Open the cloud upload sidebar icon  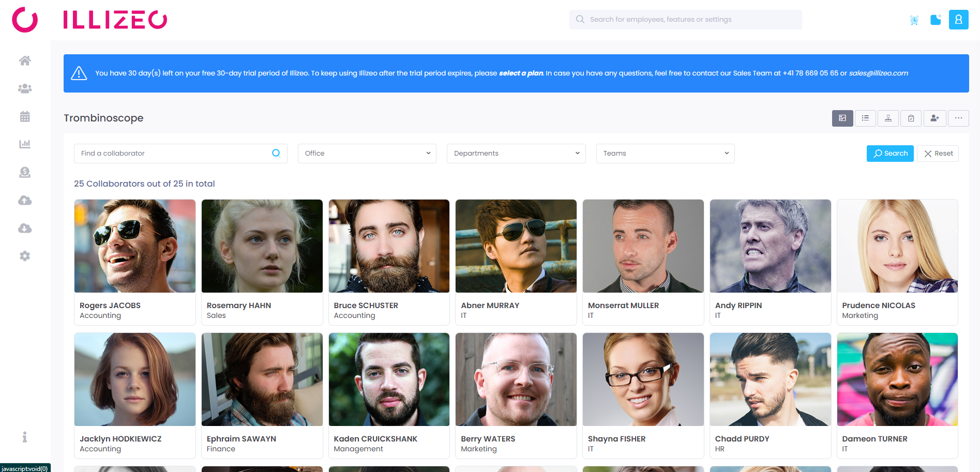click(x=25, y=200)
